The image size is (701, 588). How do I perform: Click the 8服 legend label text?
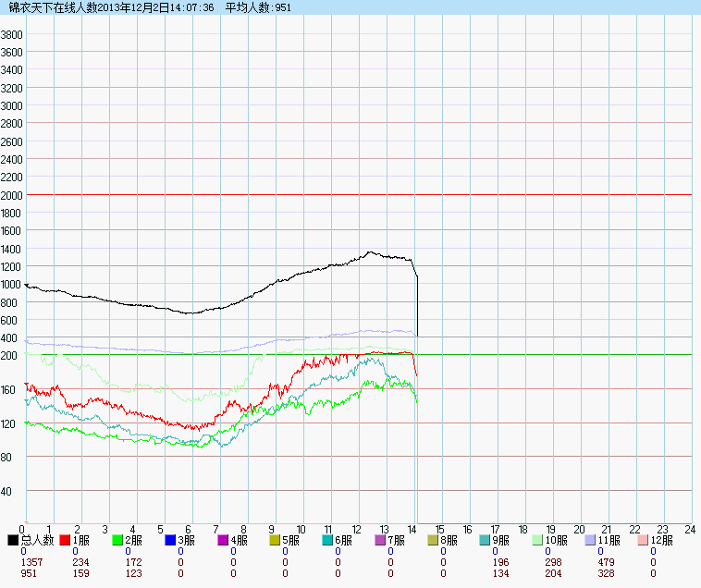coord(450,540)
